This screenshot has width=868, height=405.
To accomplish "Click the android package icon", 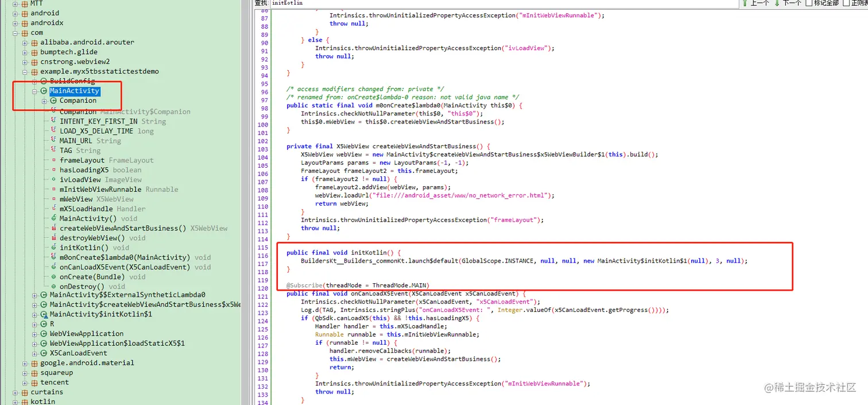I will (x=25, y=13).
